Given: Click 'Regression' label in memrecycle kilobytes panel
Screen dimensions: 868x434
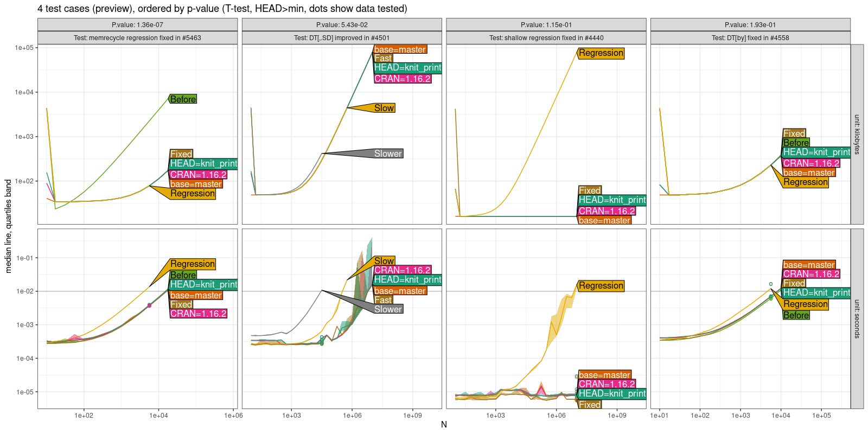Looking at the screenshot, I should tap(193, 194).
